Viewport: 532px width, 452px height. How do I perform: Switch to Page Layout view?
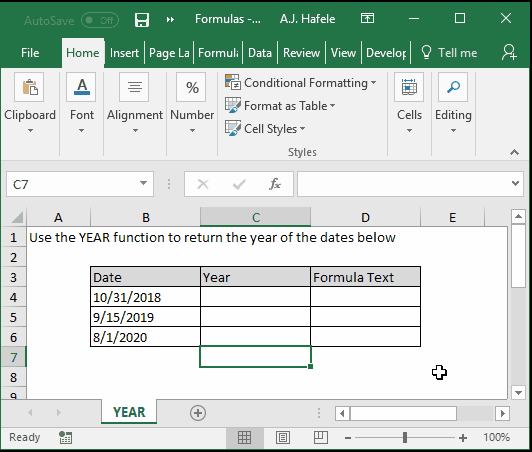pyautogui.click(x=283, y=437)
